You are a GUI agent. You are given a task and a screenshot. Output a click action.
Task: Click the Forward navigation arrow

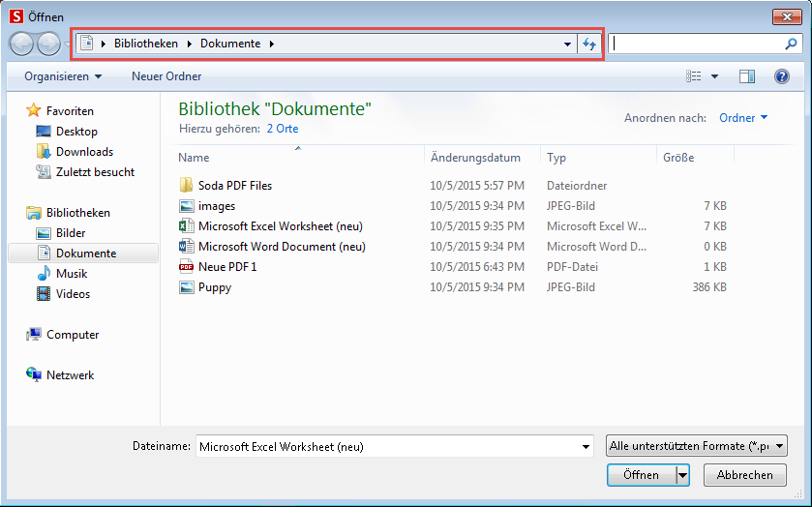pyautogui.click(x=48, y=44)
